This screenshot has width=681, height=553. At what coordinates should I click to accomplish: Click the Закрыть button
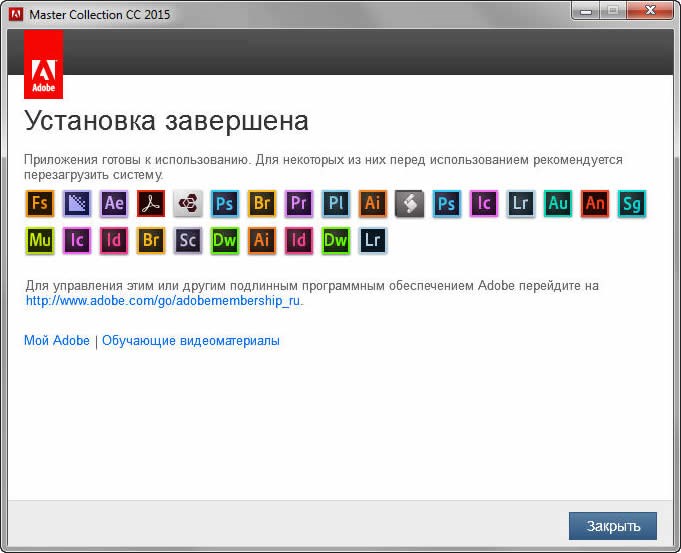click(x=613, y=526)
